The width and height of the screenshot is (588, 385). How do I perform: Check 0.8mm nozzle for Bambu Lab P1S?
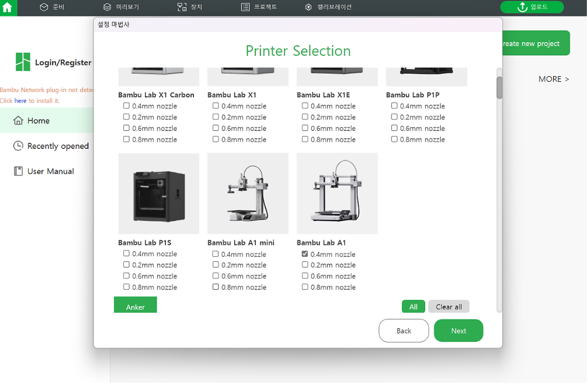click(x=127, y=287)
